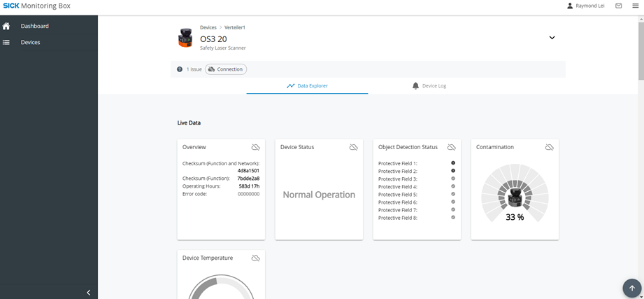Click the Raymond Lei username

[590, 6]
